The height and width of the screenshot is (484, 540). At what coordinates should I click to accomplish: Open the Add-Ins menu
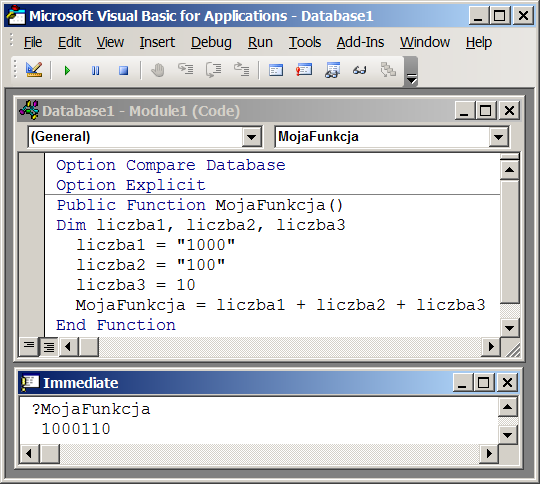tap(360, 42)
